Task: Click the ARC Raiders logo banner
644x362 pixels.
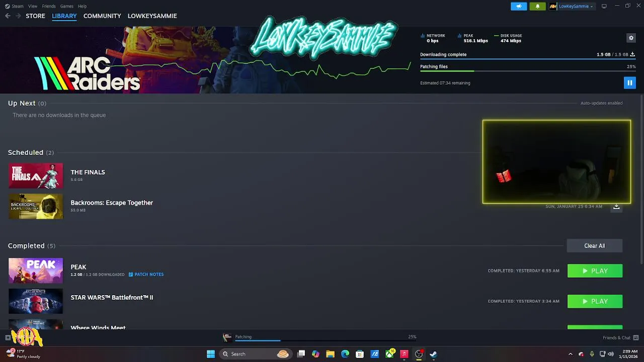Action: tap(87, 73)
